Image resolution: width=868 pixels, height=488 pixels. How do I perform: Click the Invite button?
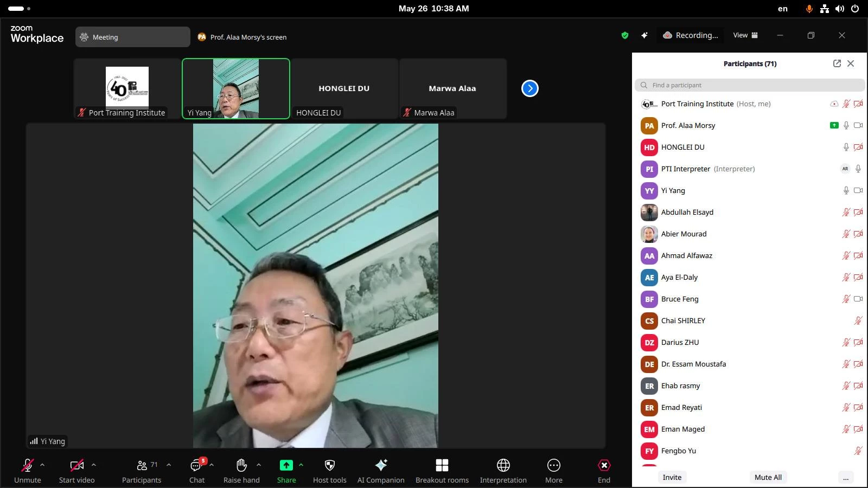(672, 477)
